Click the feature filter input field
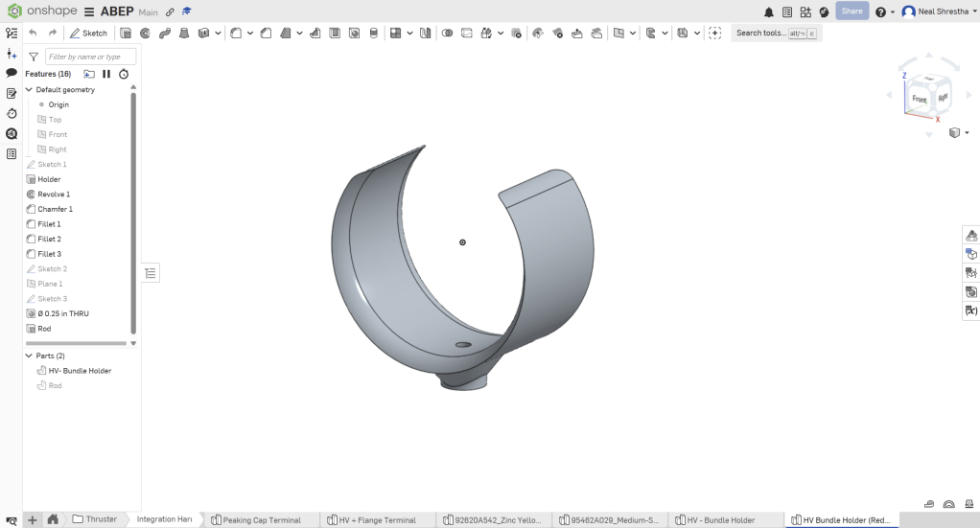980x528 pixels. pyautogui.click(x=90, y=57)
